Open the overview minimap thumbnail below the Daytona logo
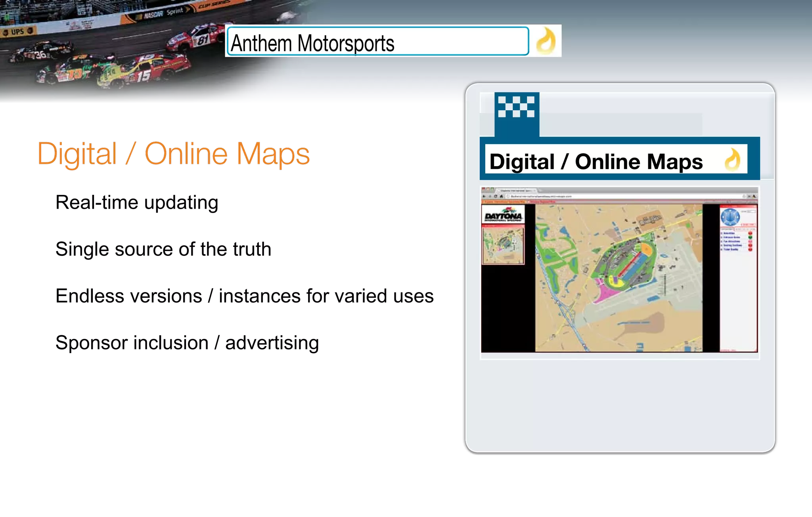Screen dimensions: 812x517 point(503,245)
